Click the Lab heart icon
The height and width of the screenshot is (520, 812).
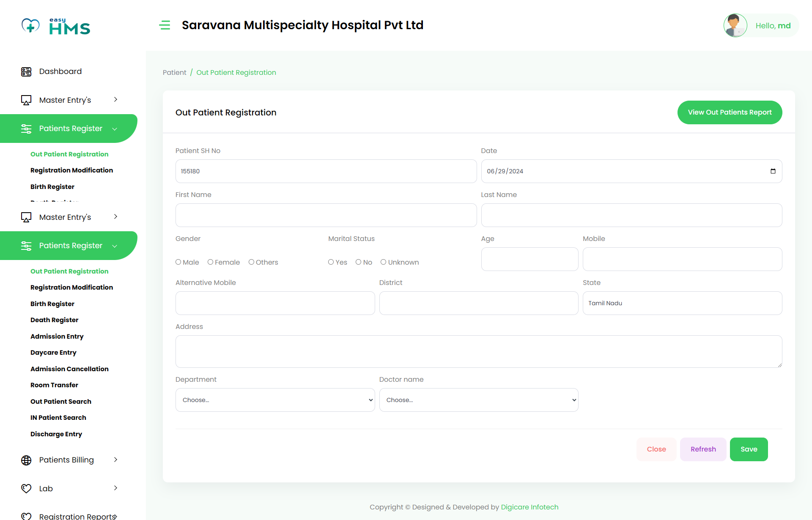[x=26, y=489]
